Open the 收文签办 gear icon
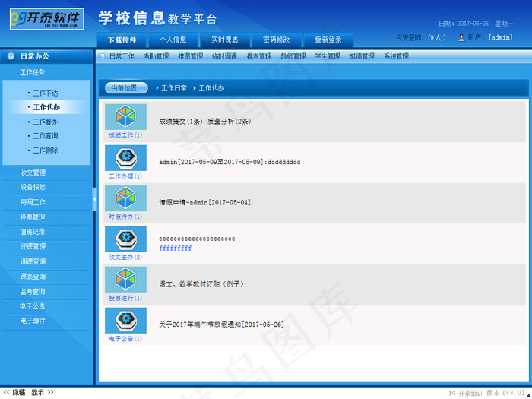The width and height of the screenshot is (532, 399). tap(125, 239)
